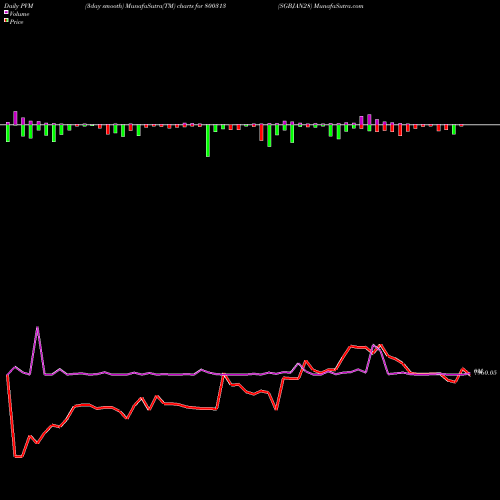Click the 'Daily PVM' title text

pyautogui.click(x=19, y=6)
